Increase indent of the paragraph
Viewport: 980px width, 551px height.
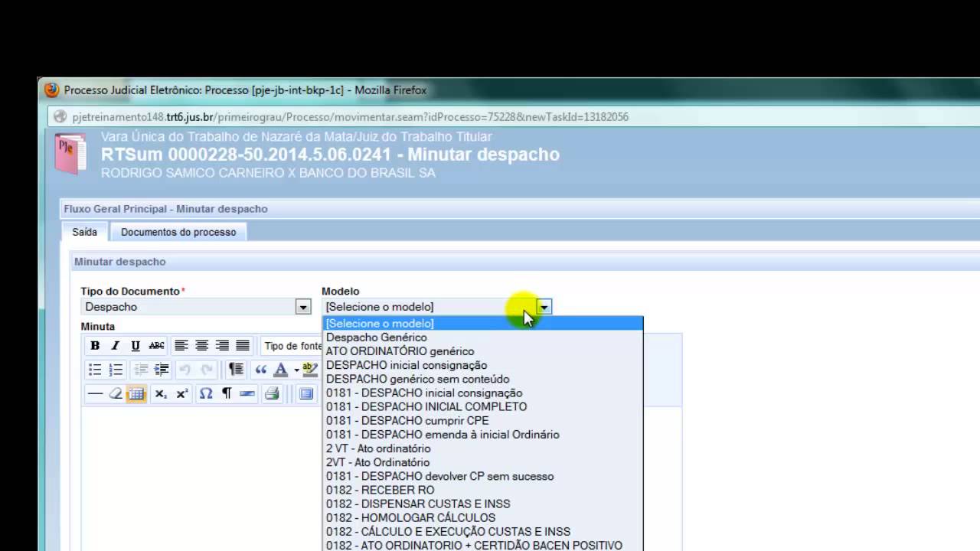pyautogui.click(x=162, y=370)
